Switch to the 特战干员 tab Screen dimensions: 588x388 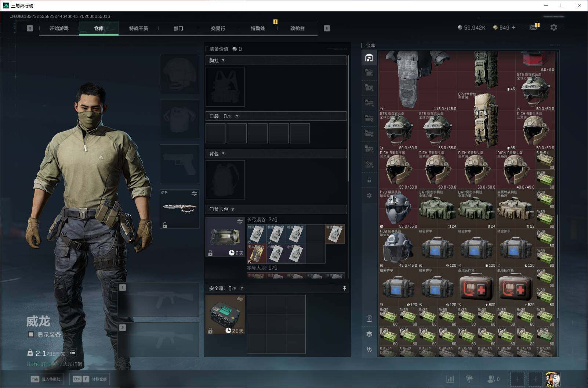click(x=138, y=28)
